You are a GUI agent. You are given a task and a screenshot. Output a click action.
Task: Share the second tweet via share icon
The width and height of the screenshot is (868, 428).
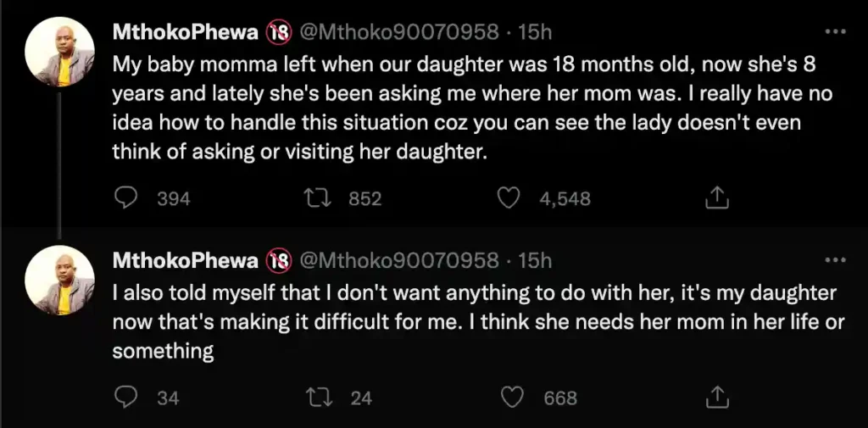tap(716, 397)
